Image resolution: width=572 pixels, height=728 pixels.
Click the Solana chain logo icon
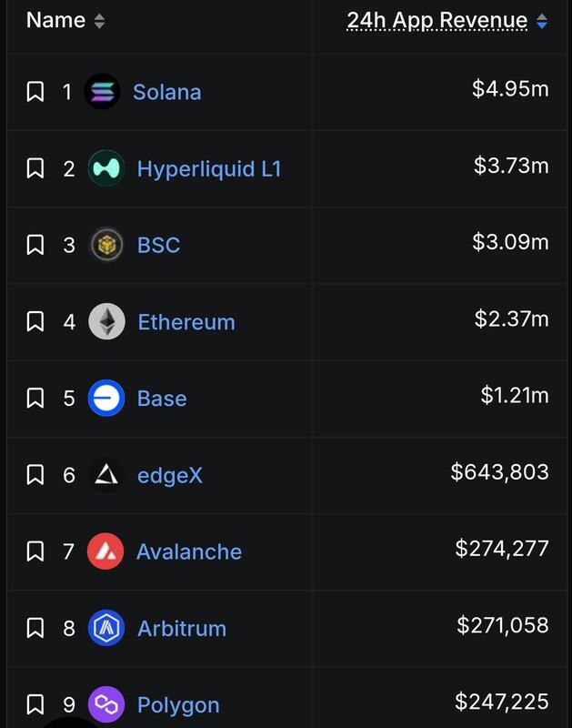click(102, 92)
